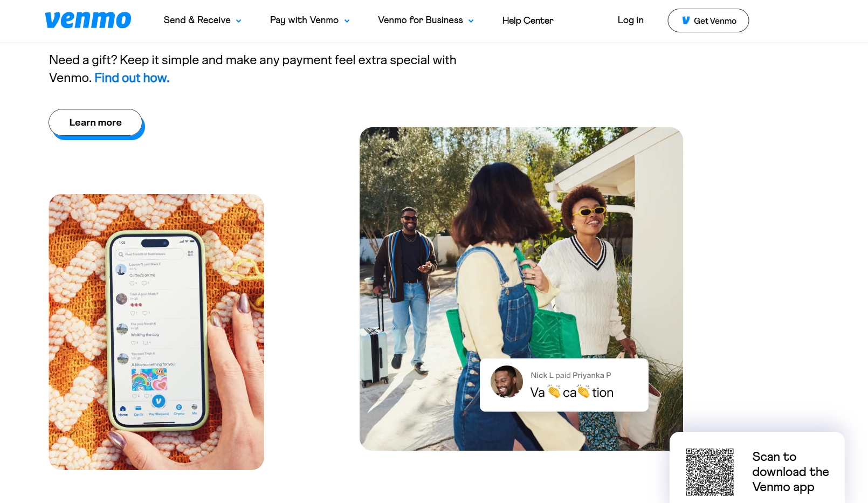The image size is (868, 503).
Task: Follow the Find out how link
Action: click(x=132, y=78)
